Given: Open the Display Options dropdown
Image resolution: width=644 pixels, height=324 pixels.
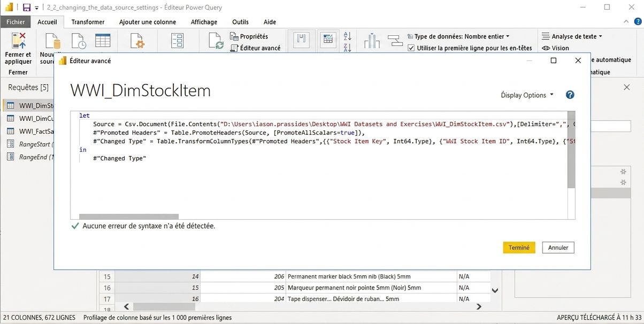Looking at the screenshot, I should 527,95.
